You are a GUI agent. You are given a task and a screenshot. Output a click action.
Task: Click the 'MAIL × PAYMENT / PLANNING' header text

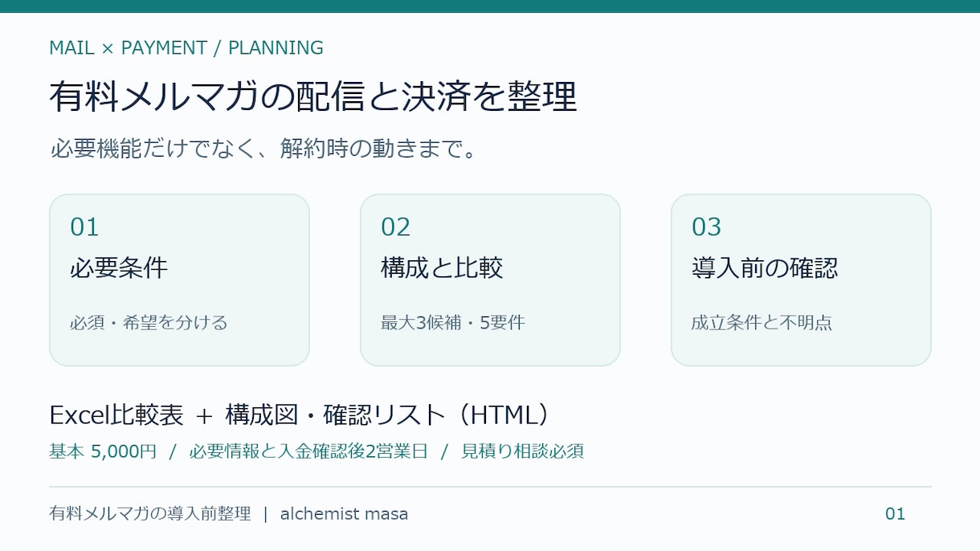pos(186,48)
